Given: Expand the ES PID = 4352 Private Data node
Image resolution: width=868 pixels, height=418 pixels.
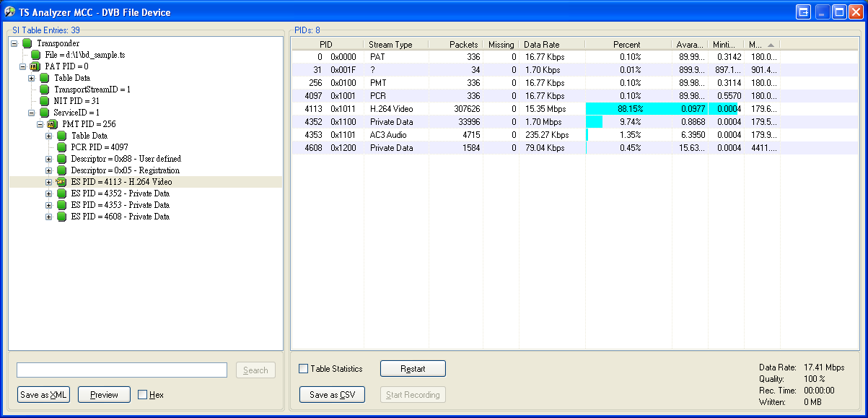Looking at the screenshot, I should (49, 193).
